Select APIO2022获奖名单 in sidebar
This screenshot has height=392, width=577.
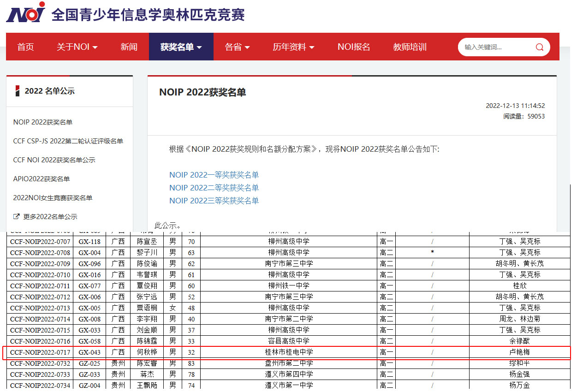[42, 179]
